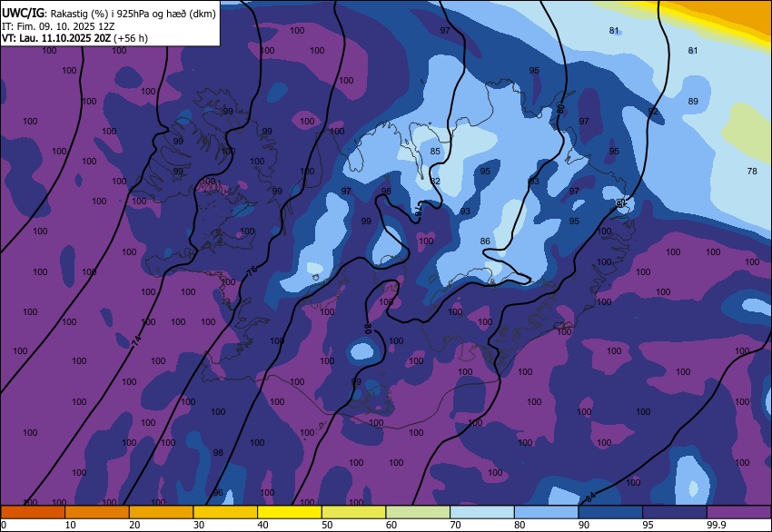Select the 'IT: Fim. 09. 10. 2025 12Z' line

pyautogui.click(x=58, y=26)
